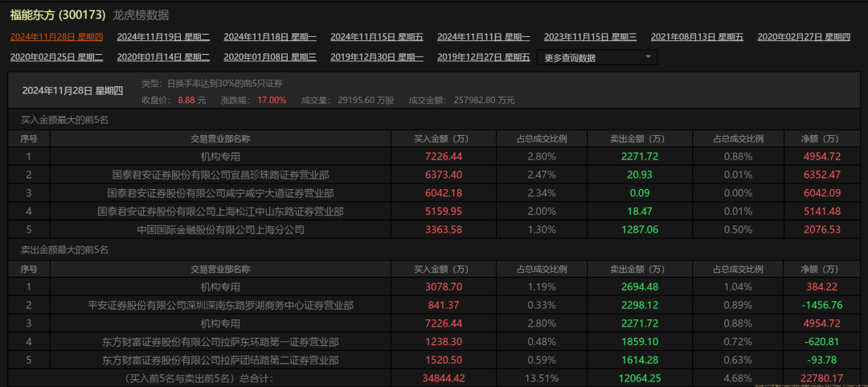Click turnover amount 257982.80 万元

click(x=485, y=101)
